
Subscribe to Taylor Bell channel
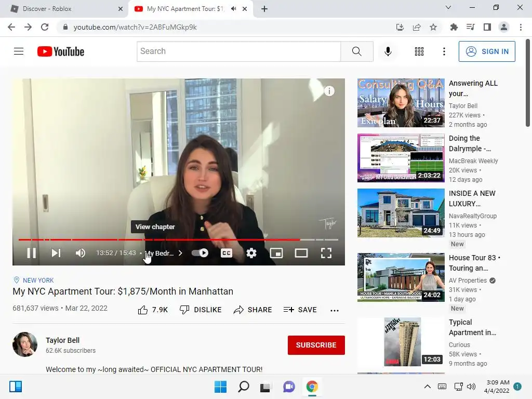(x=316, y=345)
